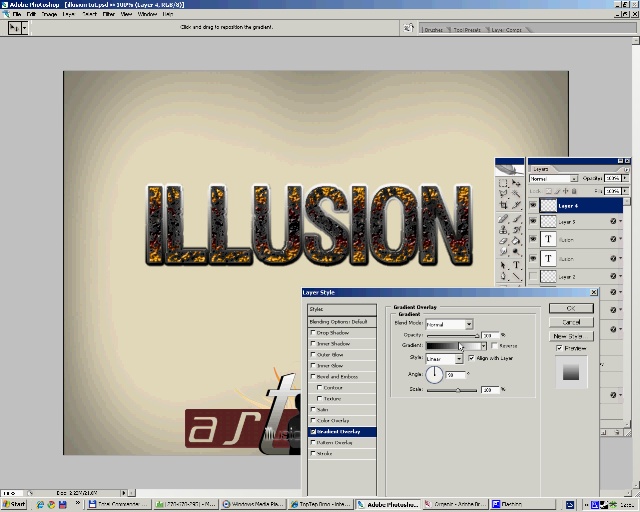Click the lock all padlock icon
This screenshot has width=640, height=512.
click(x=574, y=191)
